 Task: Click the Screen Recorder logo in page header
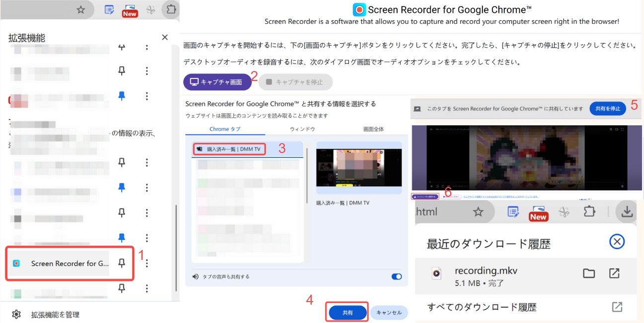(359, 9)
